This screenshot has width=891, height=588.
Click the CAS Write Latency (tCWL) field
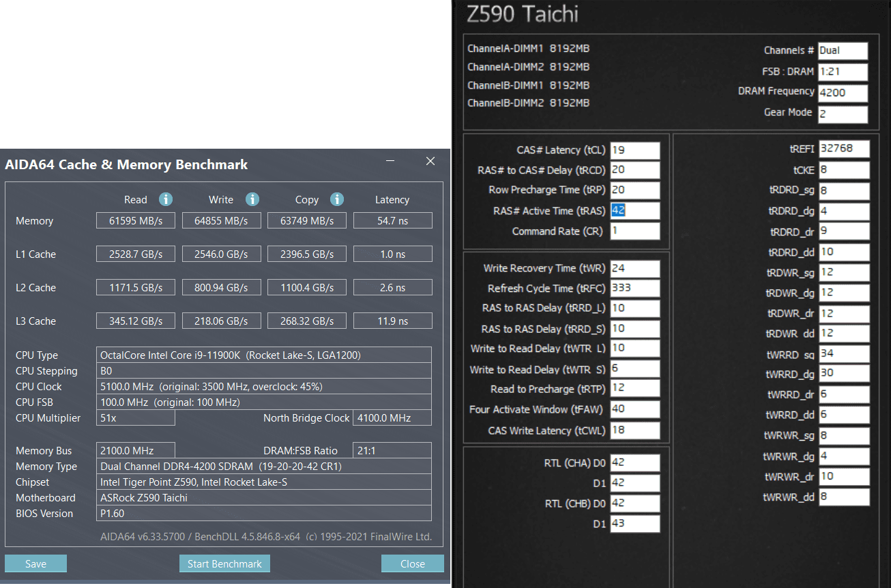pyautogui.click(x=635, y=430)
